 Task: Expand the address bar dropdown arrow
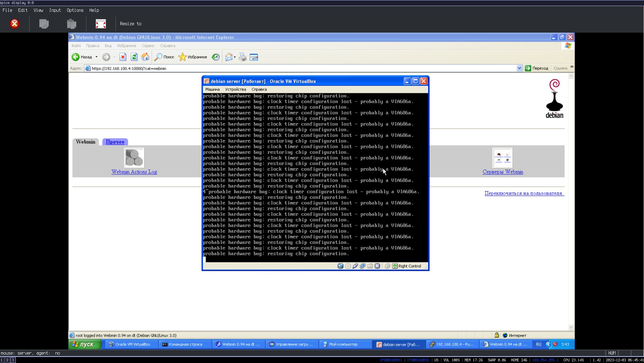point(519,68)
